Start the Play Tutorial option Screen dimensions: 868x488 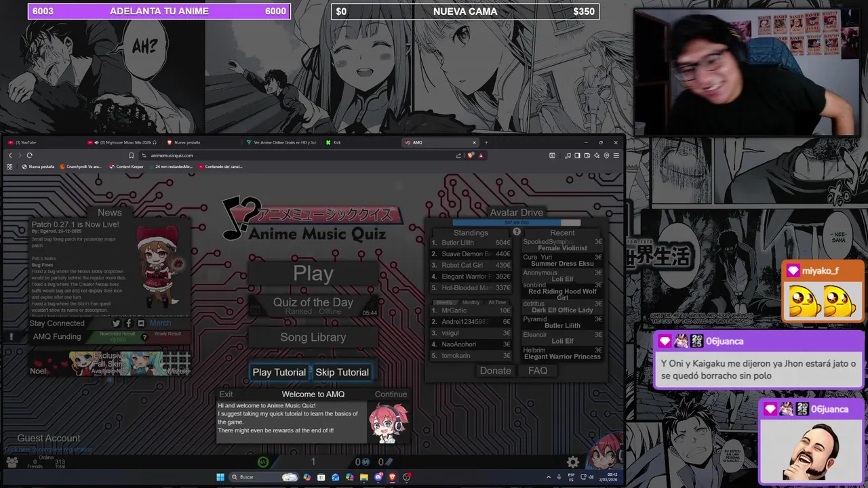pyautogui.click(x=279, y=372)
